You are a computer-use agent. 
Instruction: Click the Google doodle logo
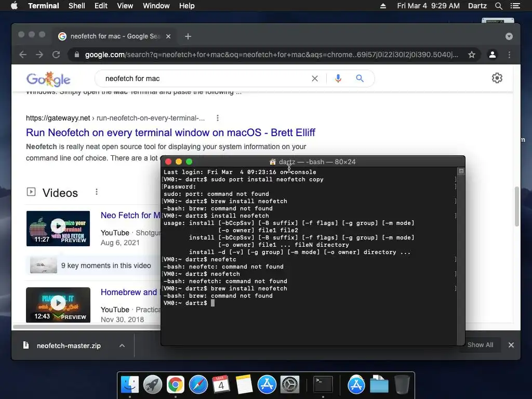coord(48,79)
